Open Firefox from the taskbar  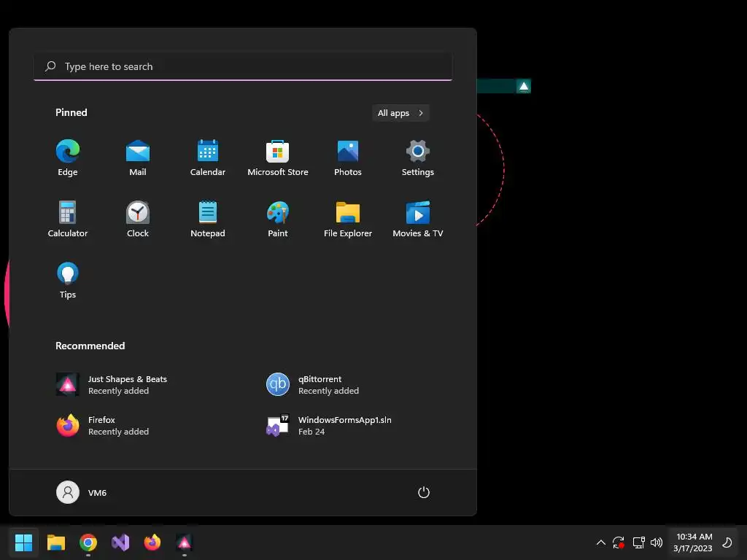(152, 542)
